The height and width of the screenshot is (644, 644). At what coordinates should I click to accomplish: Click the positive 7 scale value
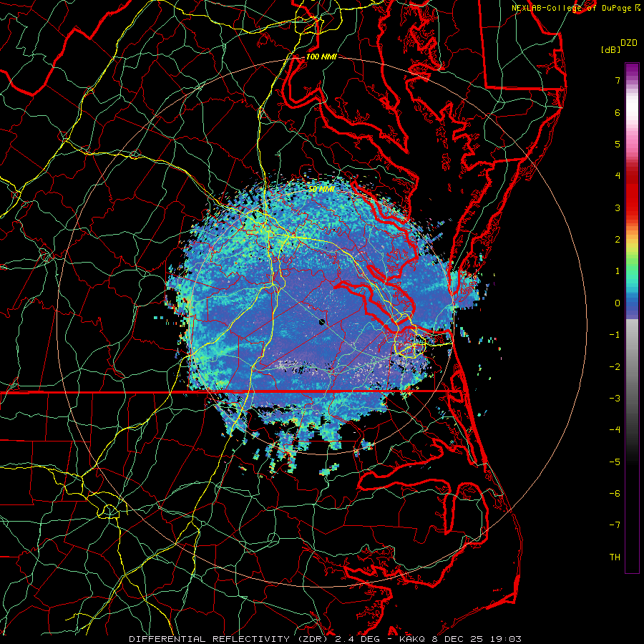click(x=618, y=80)
